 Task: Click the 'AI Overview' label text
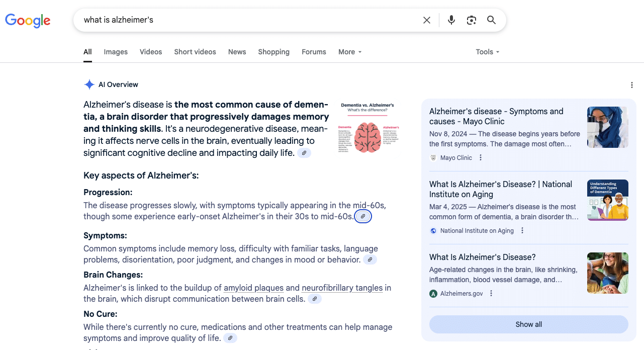[x=118, y=84]
